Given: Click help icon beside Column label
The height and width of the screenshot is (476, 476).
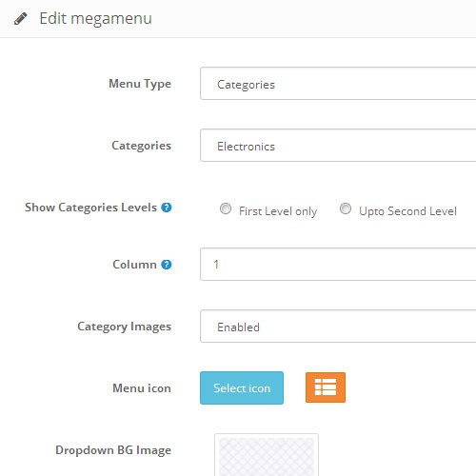Looking at the screenshot, I should (167, 265).
